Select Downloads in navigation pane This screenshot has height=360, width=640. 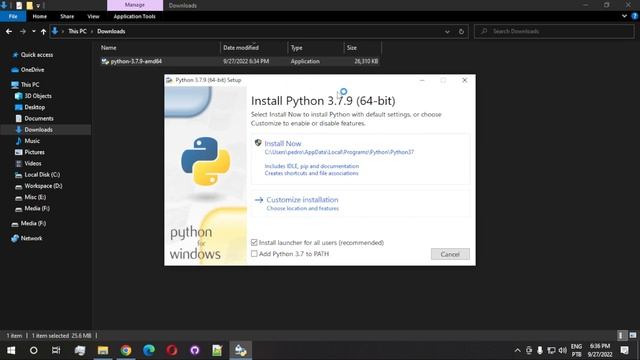(x=38, y=129)
